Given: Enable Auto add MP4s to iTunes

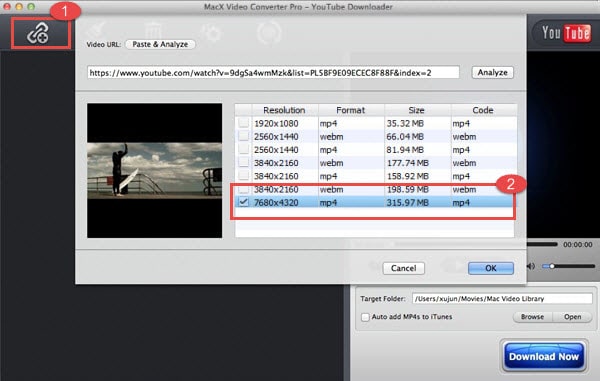Looking at the screenshot, I should pos(365,317).
